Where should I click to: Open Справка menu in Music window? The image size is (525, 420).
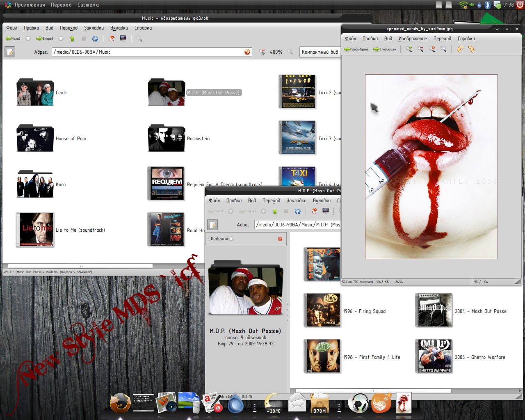pyautogui.click(x=143, y=28)
